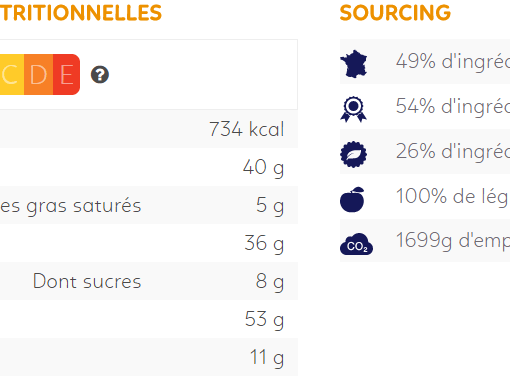This screenshot has width=510, height=378.
Task: Click the 734 kcal energy value
Action: 247,129
